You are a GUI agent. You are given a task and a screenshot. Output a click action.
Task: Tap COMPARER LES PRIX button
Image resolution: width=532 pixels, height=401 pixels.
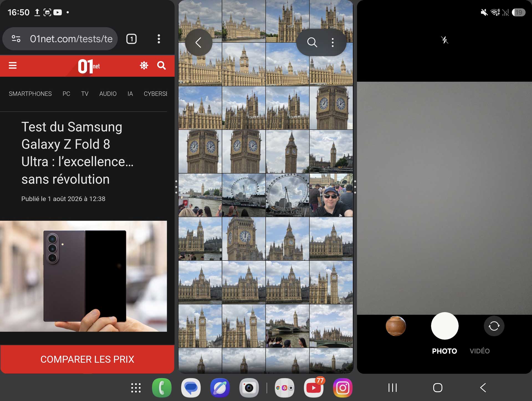point(87,359)
